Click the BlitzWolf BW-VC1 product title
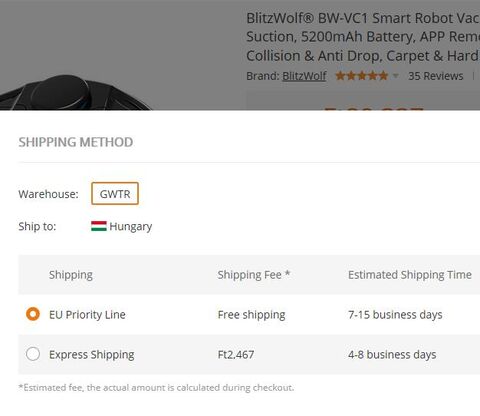480x416 pixels. click(363, 37)
